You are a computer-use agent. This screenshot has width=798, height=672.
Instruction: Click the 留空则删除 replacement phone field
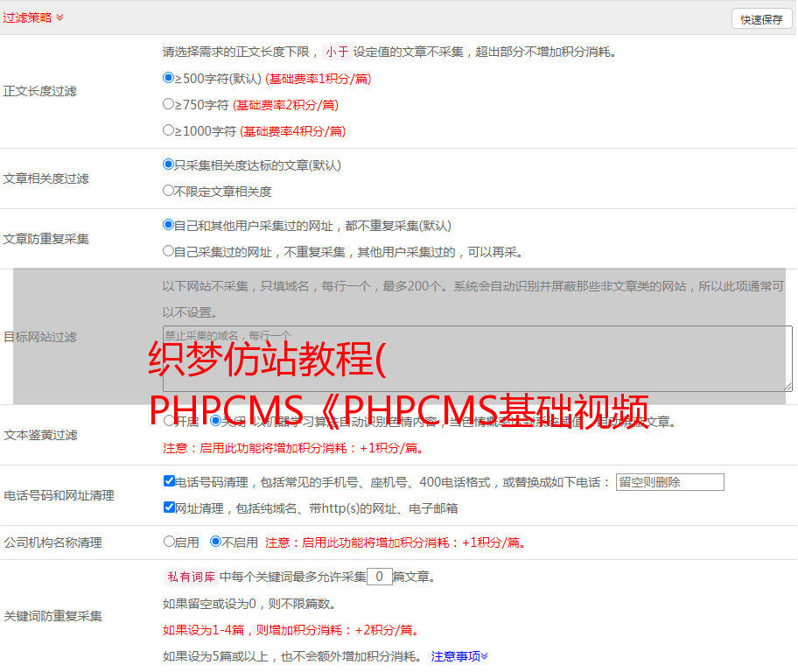pos(669,482)
